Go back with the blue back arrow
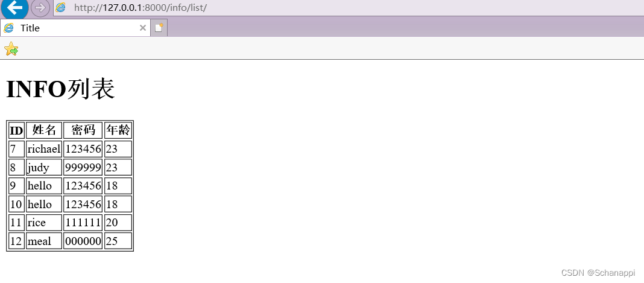This screenshot has height=283, width=644. [x=14, y=7]
